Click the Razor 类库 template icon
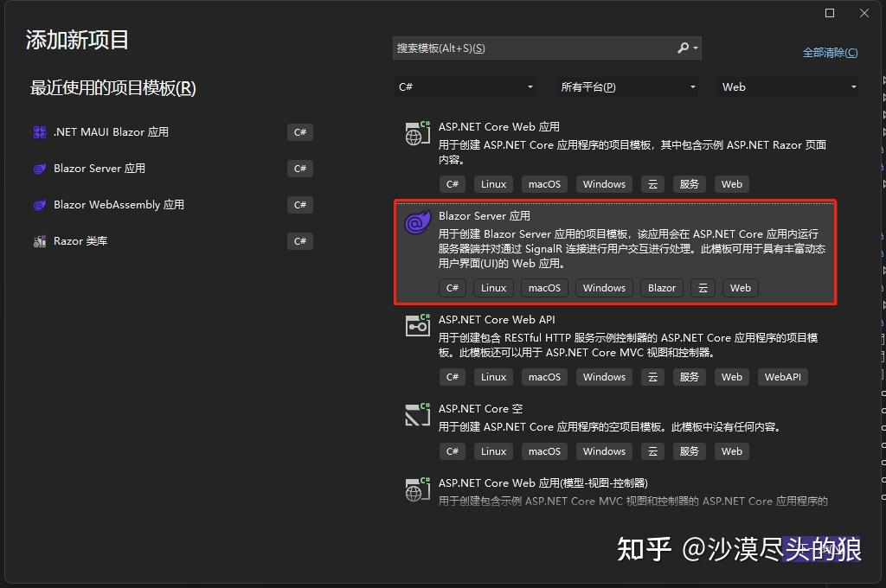Image resolution: width=886 pixels, height=588 pixels. (38, 240)
